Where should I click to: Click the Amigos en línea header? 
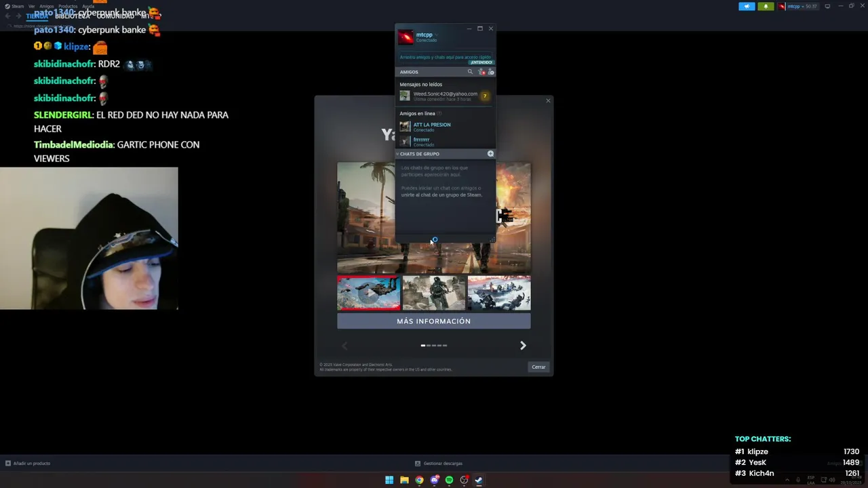[420, 113]
